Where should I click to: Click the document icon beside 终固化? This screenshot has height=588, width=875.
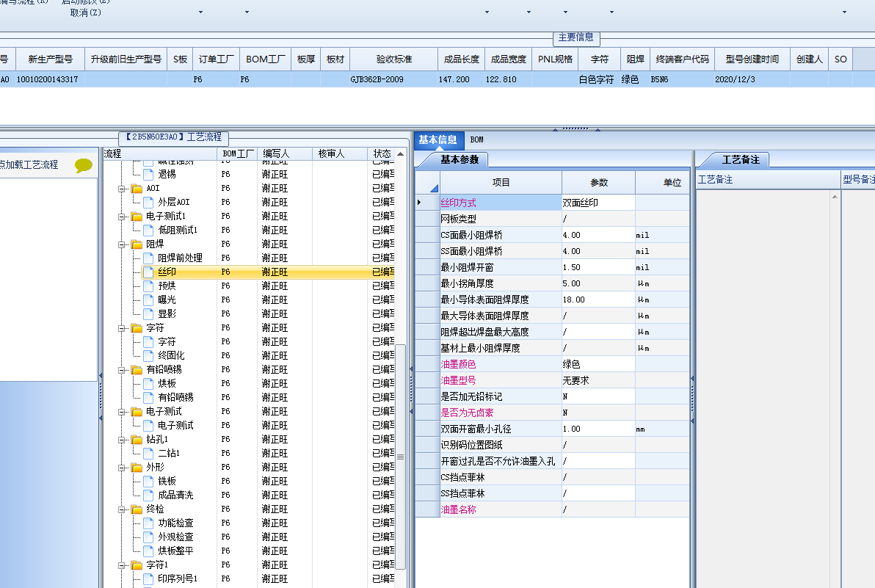click(148, 355)
